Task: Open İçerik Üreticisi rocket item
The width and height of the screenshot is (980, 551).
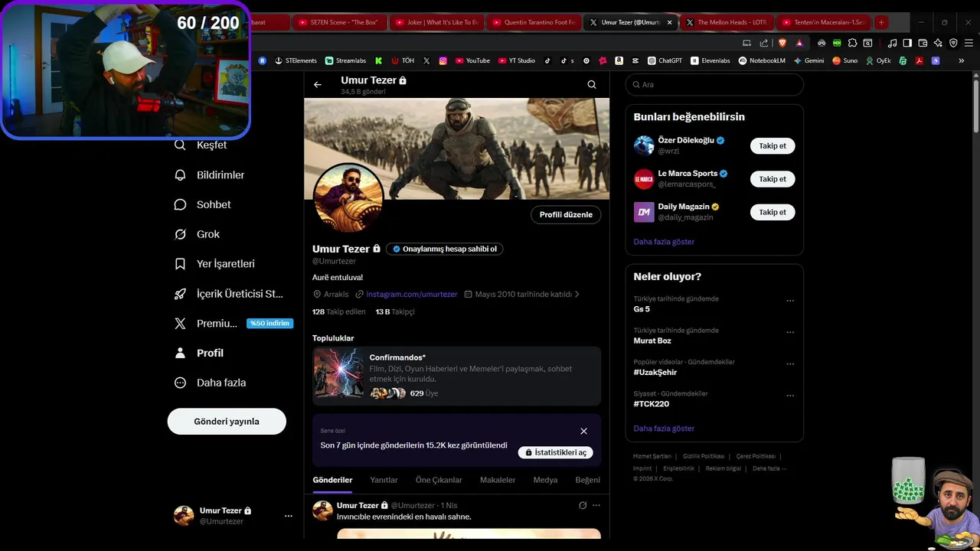Action: (230, 294)
